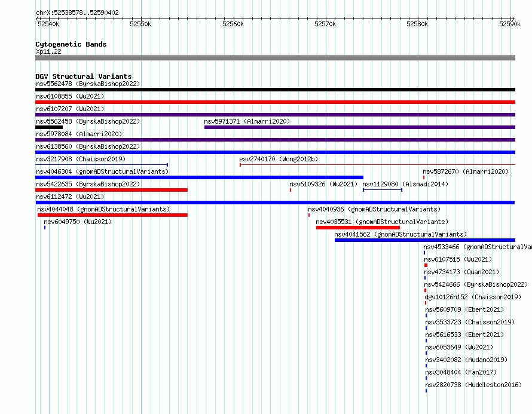
Task: Click the nsv5562478 (ByrskaBishop2022) label
Action: [x=88, y=84]
